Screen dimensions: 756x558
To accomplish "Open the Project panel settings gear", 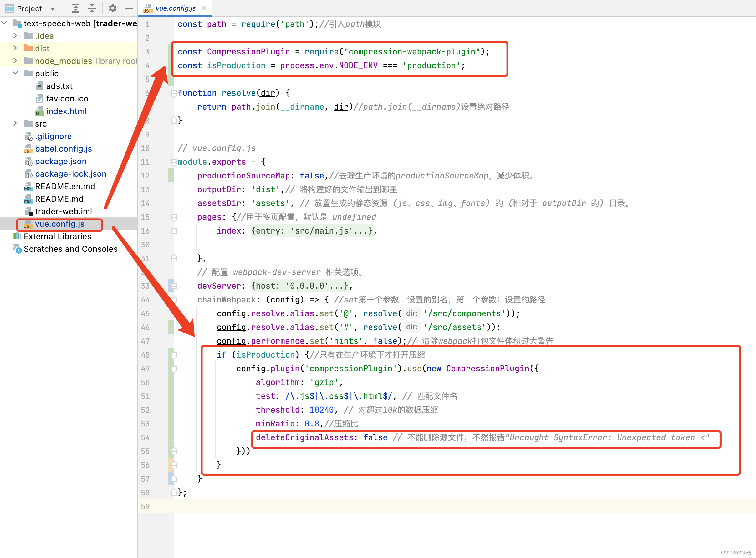I will pos(112,8).
